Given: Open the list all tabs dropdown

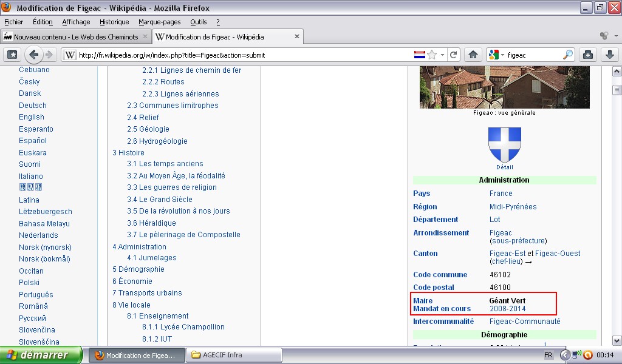Looking at the screenshot, I should tap(616, 36).
